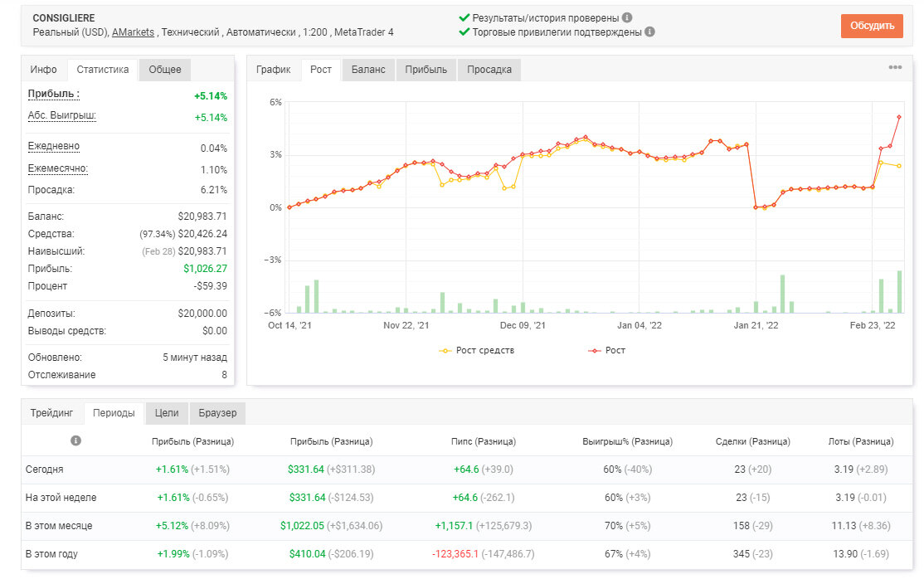The width and height of the screenshot is (924, 579).
Task: Click the CONSIGLIERE system title
Action: click(x=64, y=17)
